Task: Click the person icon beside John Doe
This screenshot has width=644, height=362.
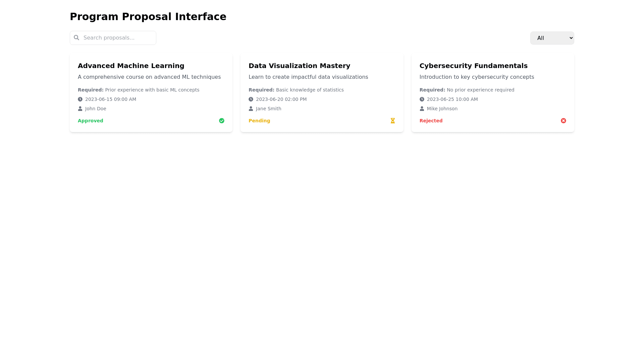Action: (x=80, y=109)
